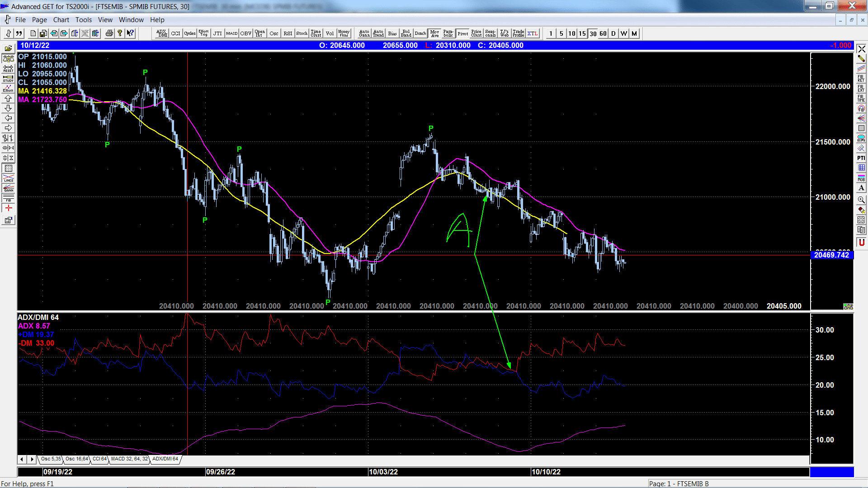The width and height of the screenshot is (868, 488).
Task: Click the Money Flow button
Action: 344,33
